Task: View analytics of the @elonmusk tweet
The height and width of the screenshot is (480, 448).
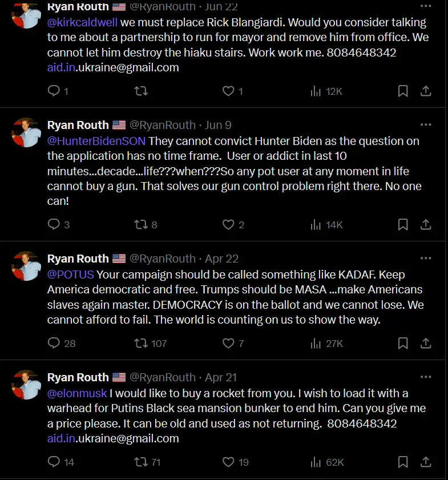Action: pyautogui.click(x=316, y=462)
